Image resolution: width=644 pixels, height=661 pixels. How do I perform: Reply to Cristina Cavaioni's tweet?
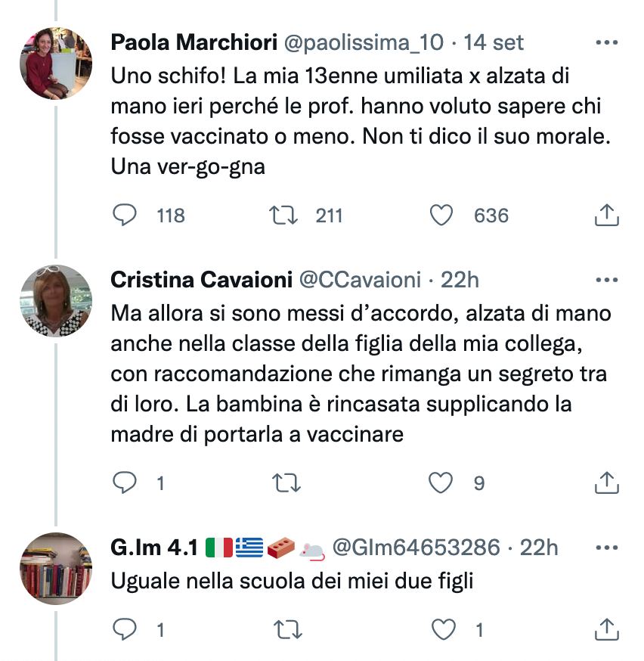point(125,483)
